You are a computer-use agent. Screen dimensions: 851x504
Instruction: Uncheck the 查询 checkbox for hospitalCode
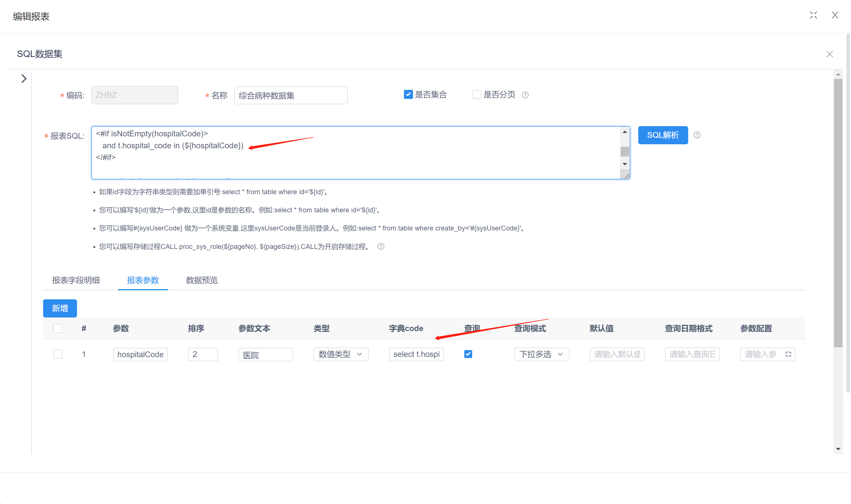[x=468, y=354]
